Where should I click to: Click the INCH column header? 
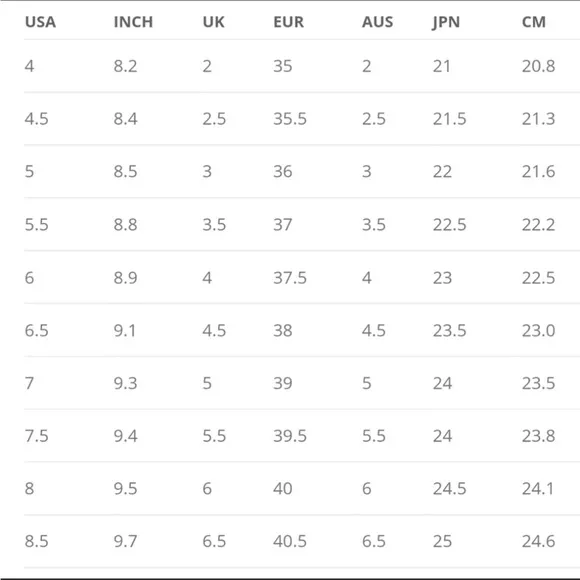[x=133, y=22]
